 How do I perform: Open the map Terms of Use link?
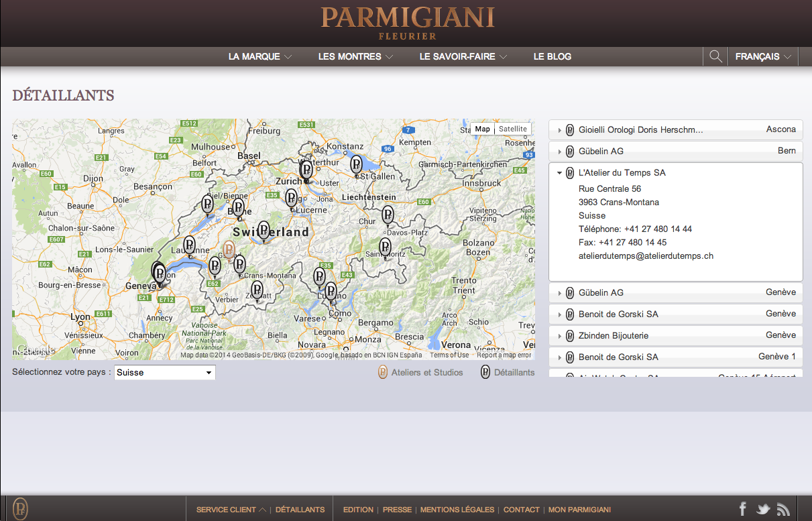tap(449, 355)
